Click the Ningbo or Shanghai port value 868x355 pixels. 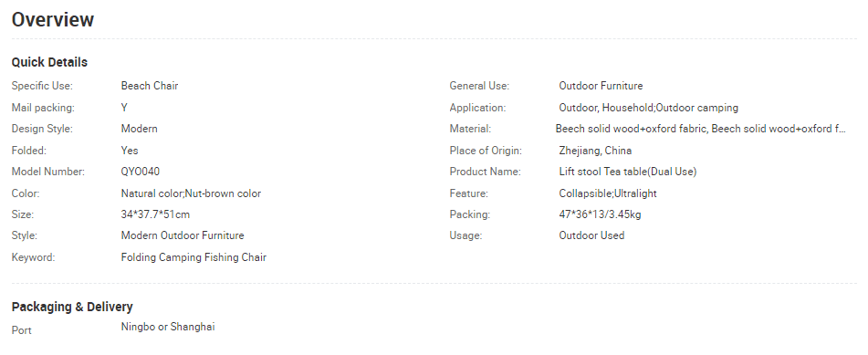[168, 327]
